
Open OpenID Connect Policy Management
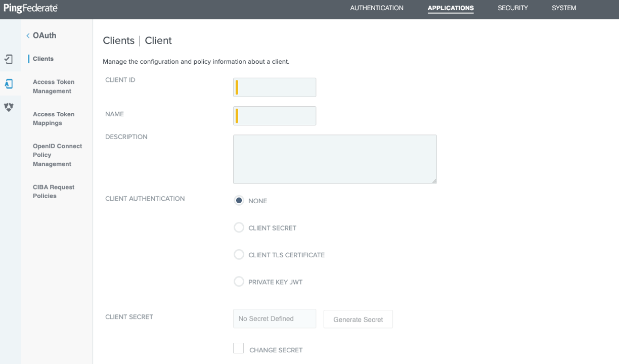tap(57, 155)
